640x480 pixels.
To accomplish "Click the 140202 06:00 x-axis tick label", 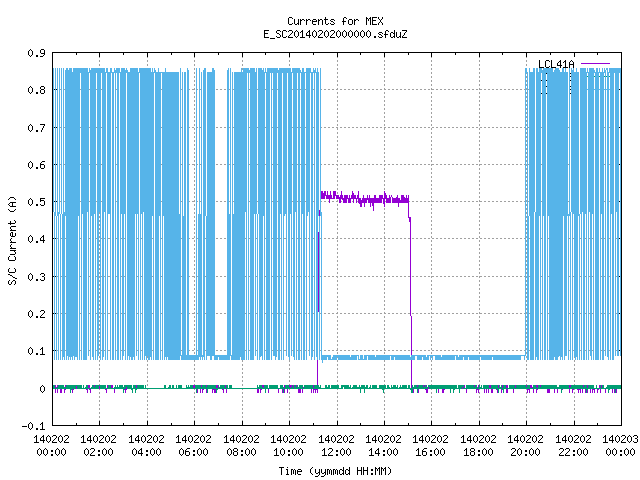I will point(193,446).
